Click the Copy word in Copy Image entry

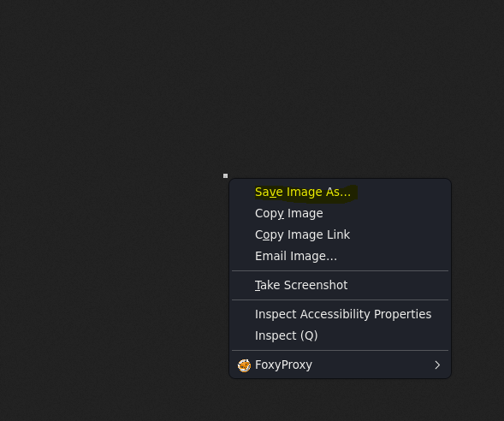click(x=270, y=214)
